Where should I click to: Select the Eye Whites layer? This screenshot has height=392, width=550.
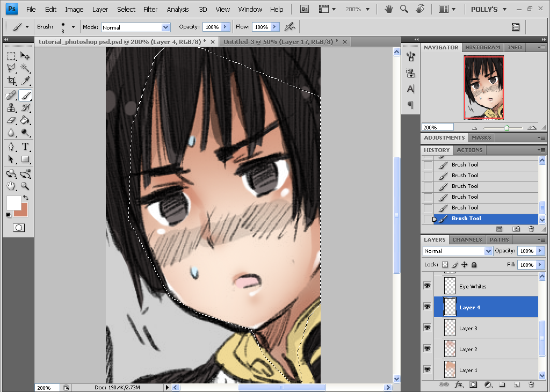[486, 286]
